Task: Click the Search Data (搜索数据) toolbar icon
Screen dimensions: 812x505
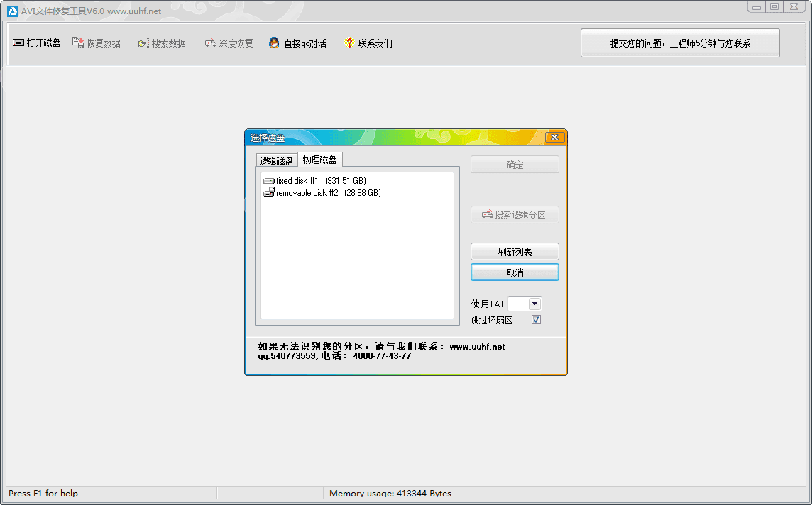Action: coord(143,43)
